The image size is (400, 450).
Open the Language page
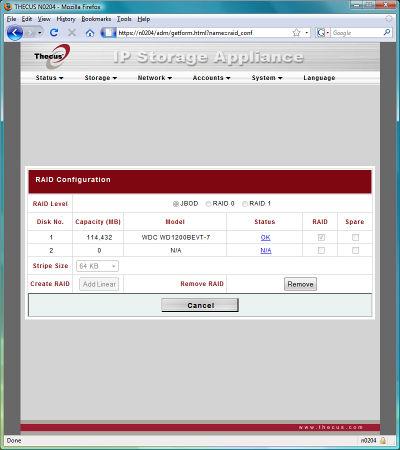pyautogui.click(x=319, y=78)
